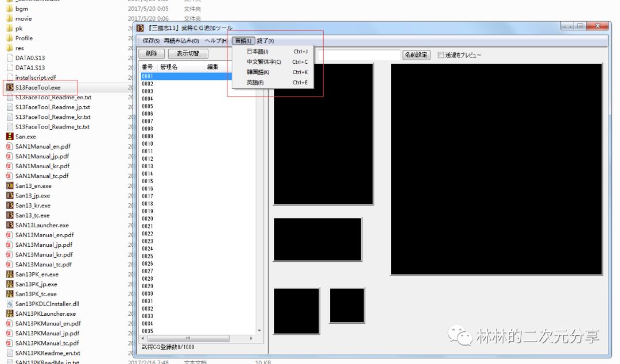Click the S13FaceTool.exe file icon

[x=10, y=87]
